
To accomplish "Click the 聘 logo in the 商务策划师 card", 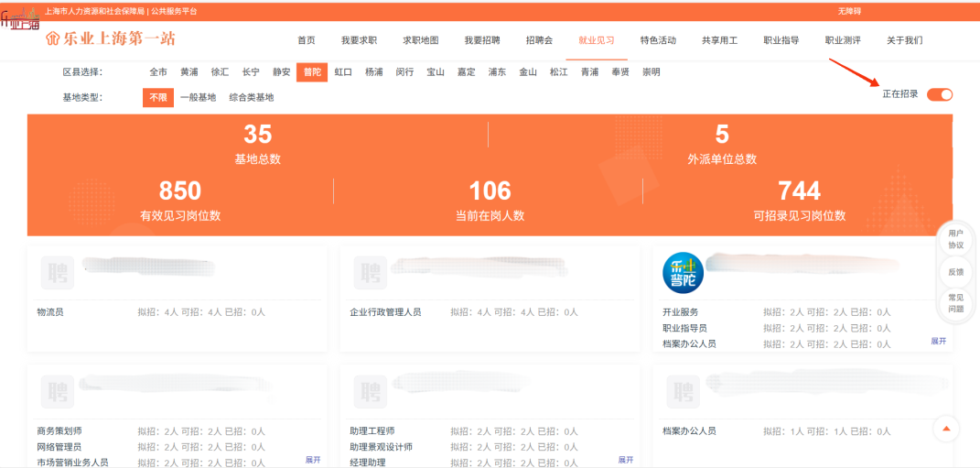I will coord(57,392).
